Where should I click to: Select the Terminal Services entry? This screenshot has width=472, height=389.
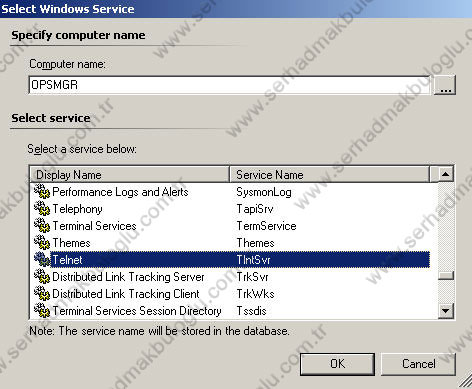pyautogui.click(x=94, y=226)
